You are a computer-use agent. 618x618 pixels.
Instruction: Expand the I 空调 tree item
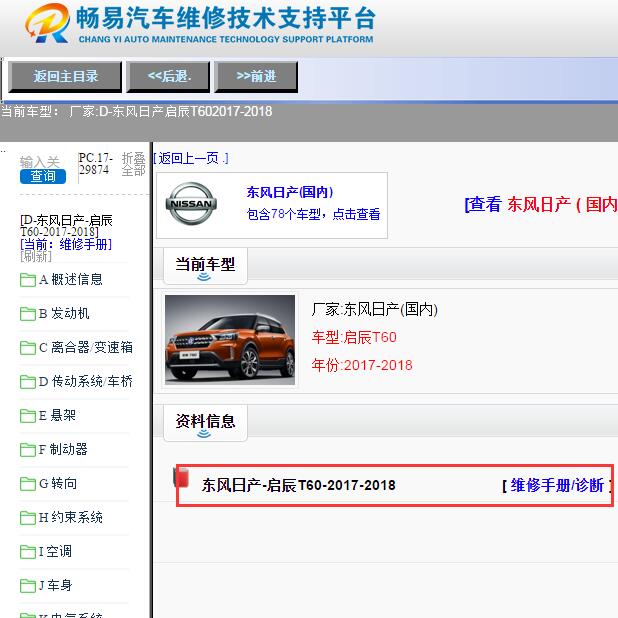pyautogui.click(x=56, y=551)
